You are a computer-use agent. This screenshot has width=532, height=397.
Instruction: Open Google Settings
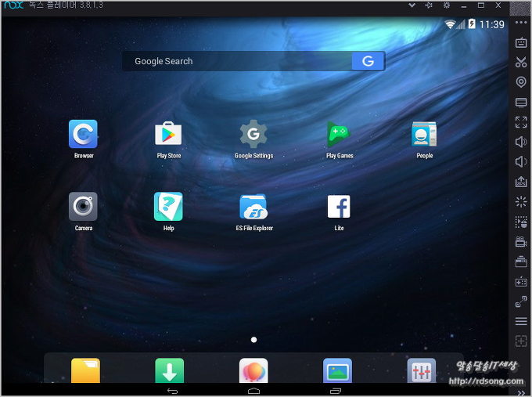(253, 135)
